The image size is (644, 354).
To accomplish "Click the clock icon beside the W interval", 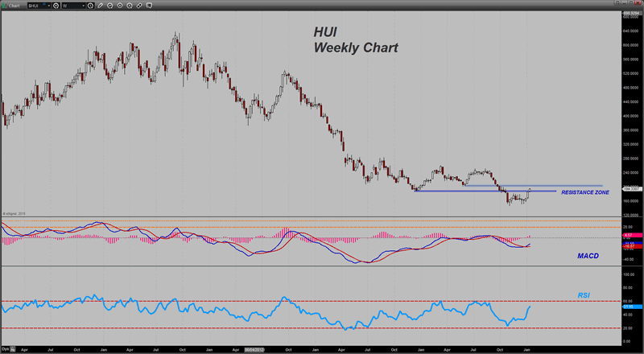I will [x=90, y=6].
